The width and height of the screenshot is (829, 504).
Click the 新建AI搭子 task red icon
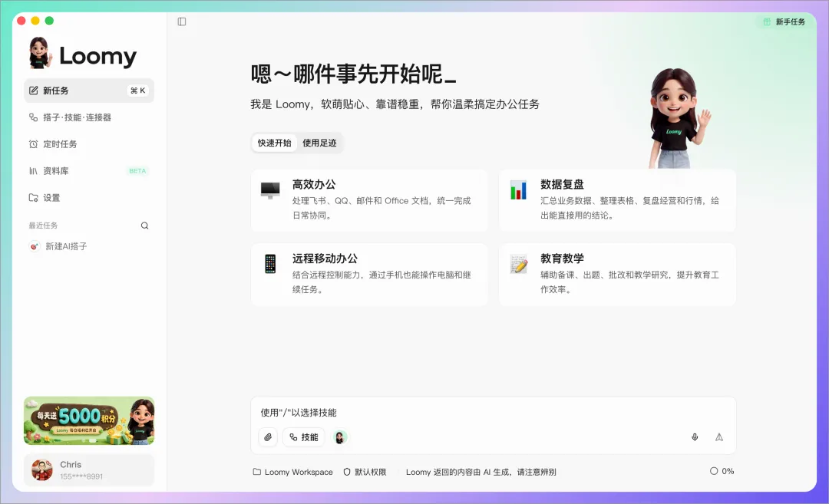tap(35, 246)
